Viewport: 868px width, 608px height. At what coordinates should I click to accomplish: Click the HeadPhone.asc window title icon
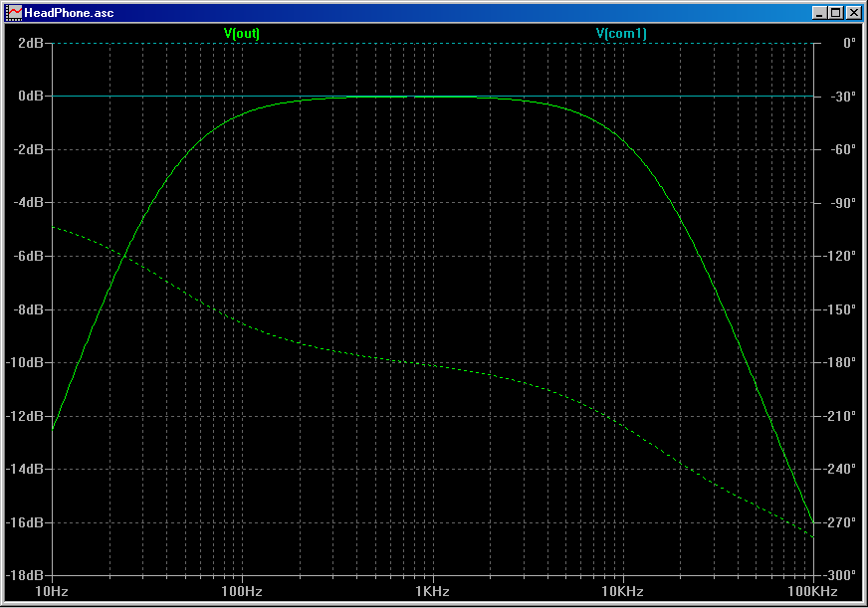coord(13,13)
